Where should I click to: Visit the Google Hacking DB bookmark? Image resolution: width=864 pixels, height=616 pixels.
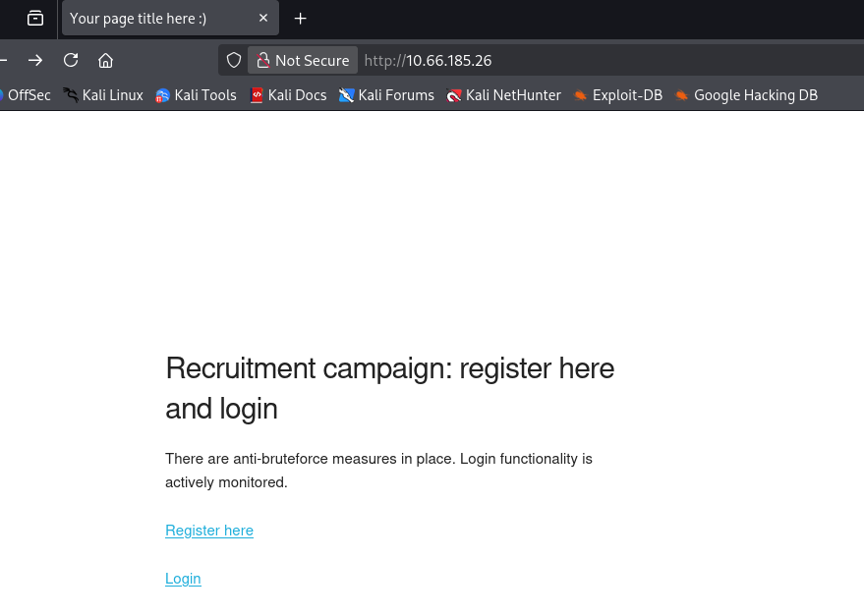(746, 95)
